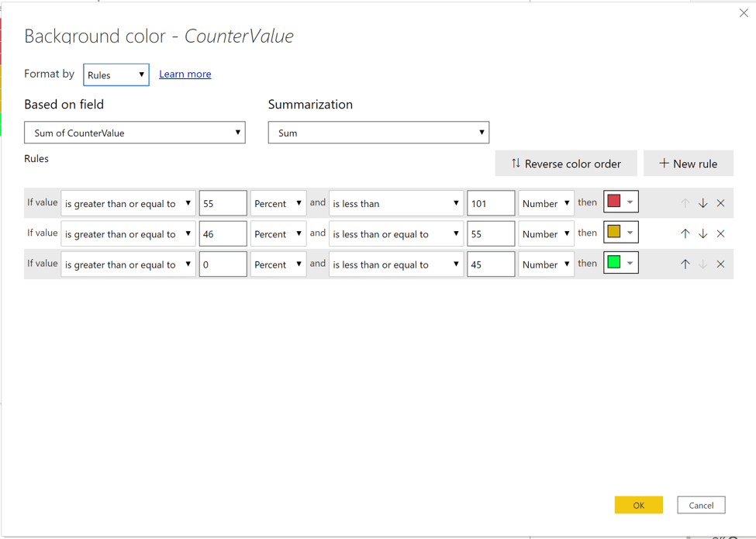The image size is (756, 539).
Task: Add a New rule
Action: (688, 164)
